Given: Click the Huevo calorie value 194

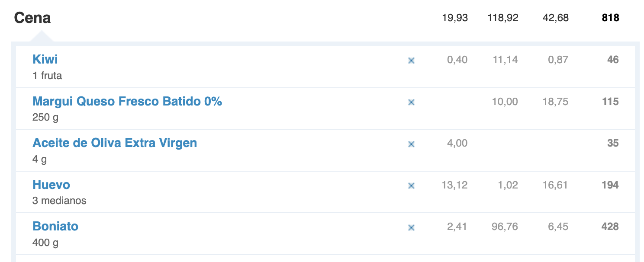Looking at the screenshot, I should click(610, 185).
